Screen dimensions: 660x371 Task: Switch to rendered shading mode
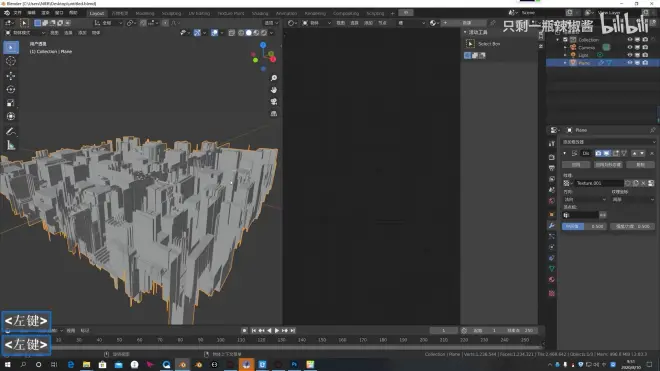pos(264,32)
